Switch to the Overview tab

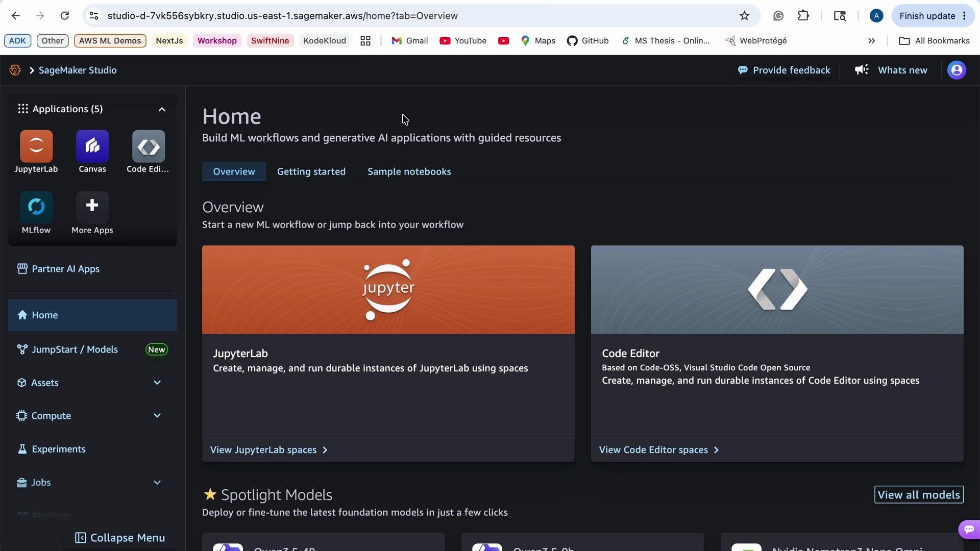[234, 171]
